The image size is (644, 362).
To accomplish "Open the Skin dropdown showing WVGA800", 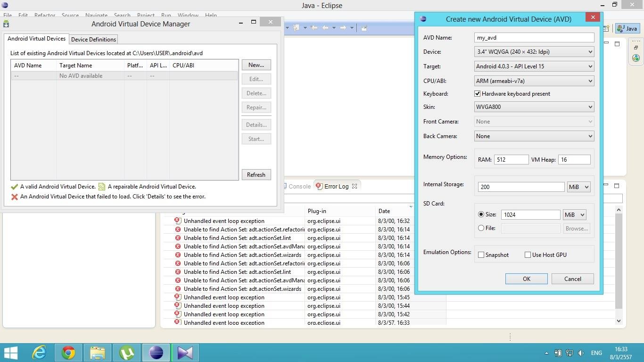I will (534, 107).
